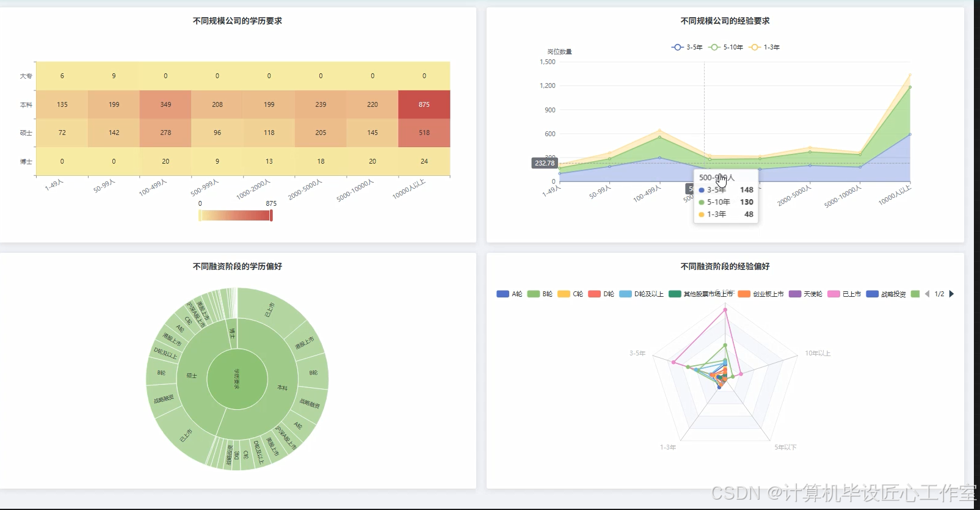Drill into the 本科 sunburst ring segment

pos(282,388)
